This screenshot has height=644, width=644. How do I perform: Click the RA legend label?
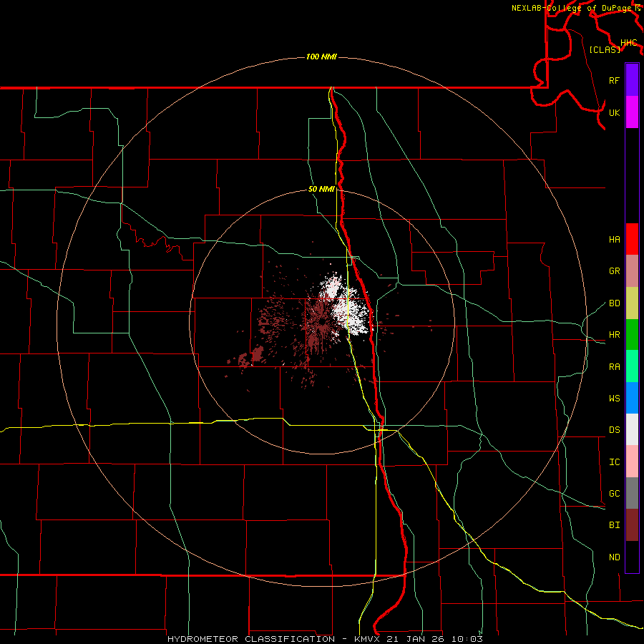614,367
